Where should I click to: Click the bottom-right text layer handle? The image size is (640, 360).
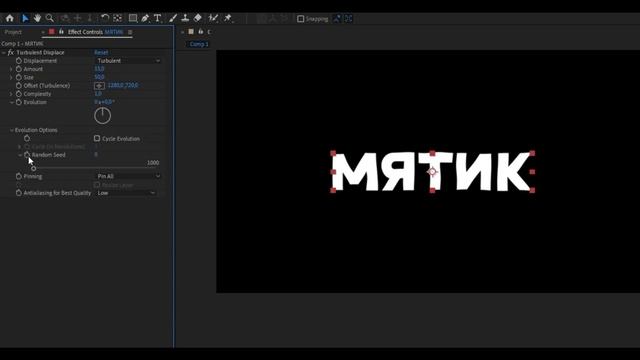click(x=532, y=190)
